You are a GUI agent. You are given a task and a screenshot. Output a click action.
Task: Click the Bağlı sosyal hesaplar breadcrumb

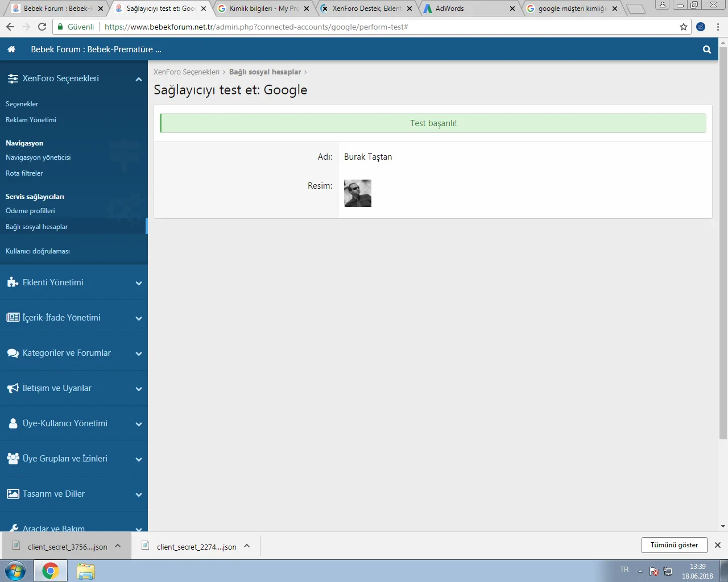coord(264,72)
